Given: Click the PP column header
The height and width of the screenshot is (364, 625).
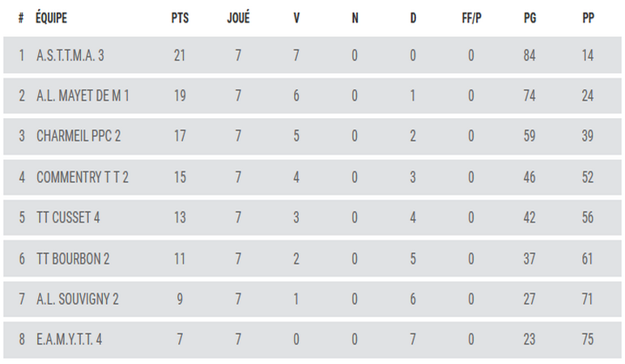Looking at the screenshot, I should click(588, 18).
